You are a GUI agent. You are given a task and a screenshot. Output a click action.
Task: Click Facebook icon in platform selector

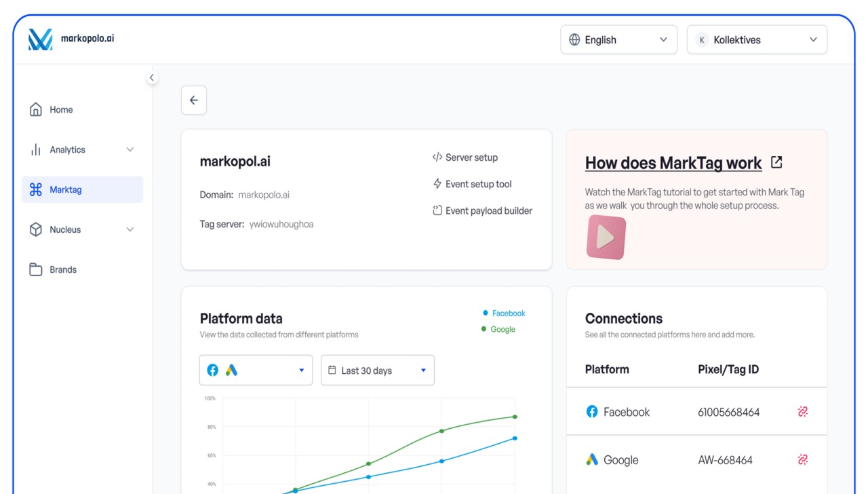[213, 370]
